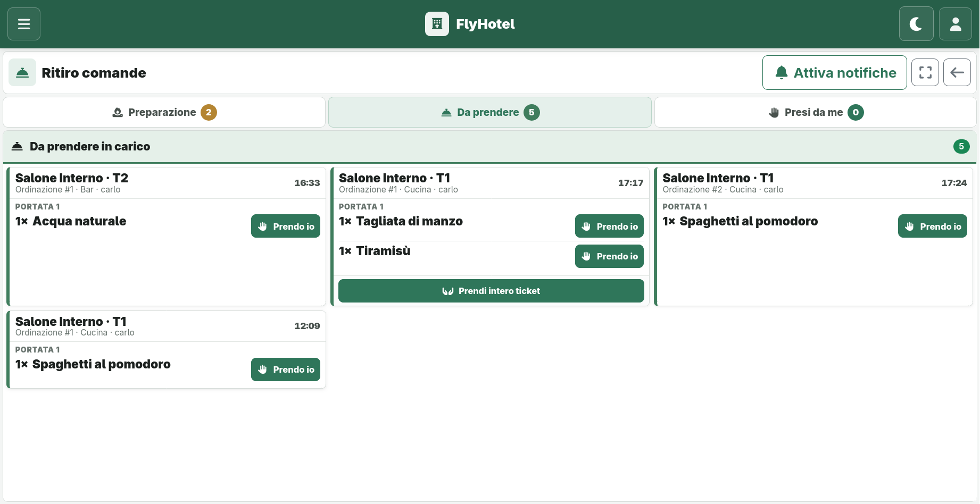
Task: Click the Presi da me count badge 0
Action: click(x=856, y=112)
